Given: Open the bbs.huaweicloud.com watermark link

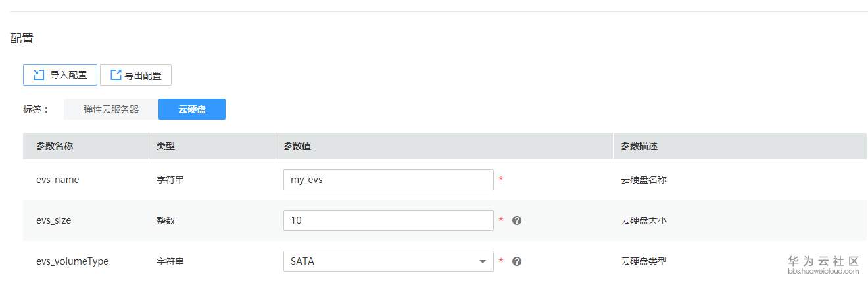Looking at the screenshot, I should [824, 271].
